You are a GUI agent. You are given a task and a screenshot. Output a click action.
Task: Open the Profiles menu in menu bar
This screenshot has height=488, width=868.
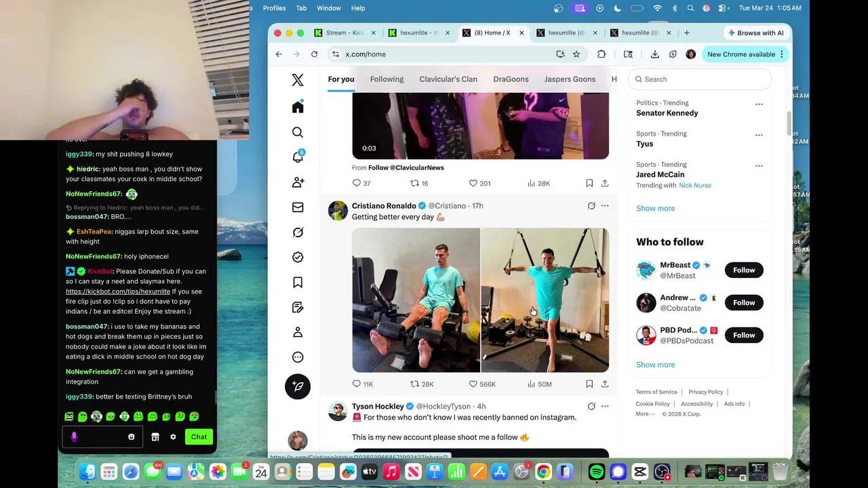click(x=274, y=8)
